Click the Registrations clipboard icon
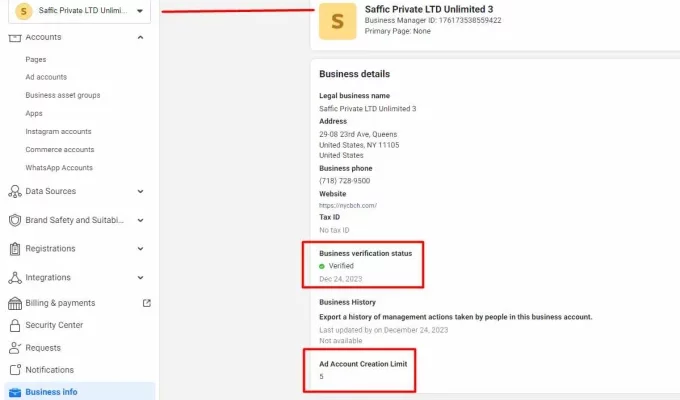 pyautogui.click(x=15, y=249)
